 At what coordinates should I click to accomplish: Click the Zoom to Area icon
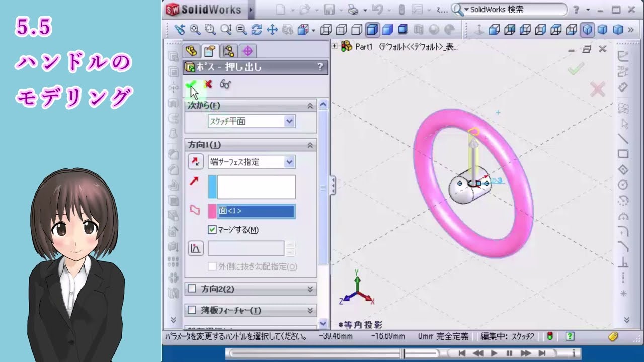coord(210,30)
